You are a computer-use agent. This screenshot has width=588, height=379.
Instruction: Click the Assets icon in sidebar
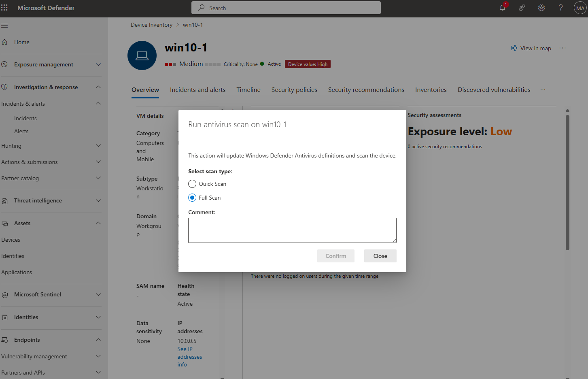click(5, 223)
